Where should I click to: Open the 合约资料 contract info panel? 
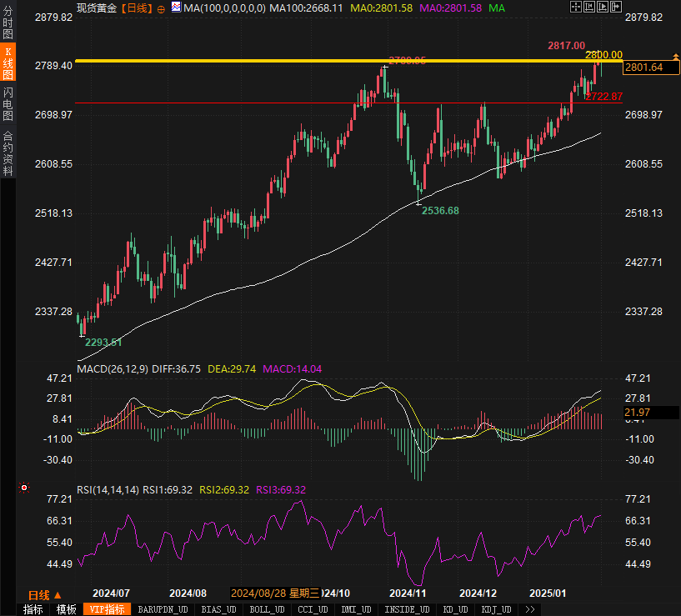pyautogui.click(x=8, y=153)
